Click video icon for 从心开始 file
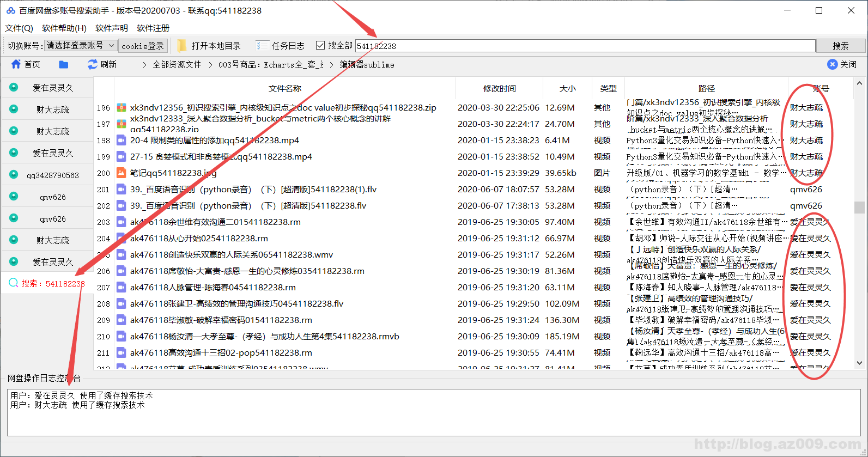This screenshot has width=868, height=457. click(122, 239)
